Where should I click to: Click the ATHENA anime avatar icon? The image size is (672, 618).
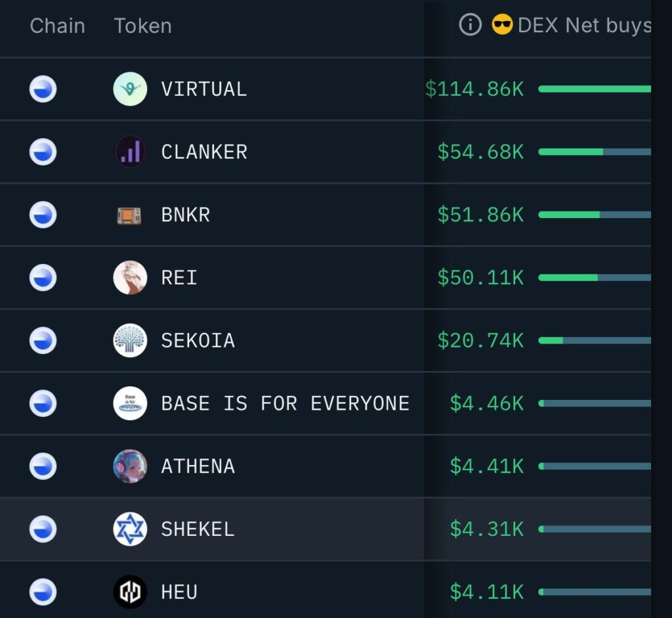pos(130,466)
